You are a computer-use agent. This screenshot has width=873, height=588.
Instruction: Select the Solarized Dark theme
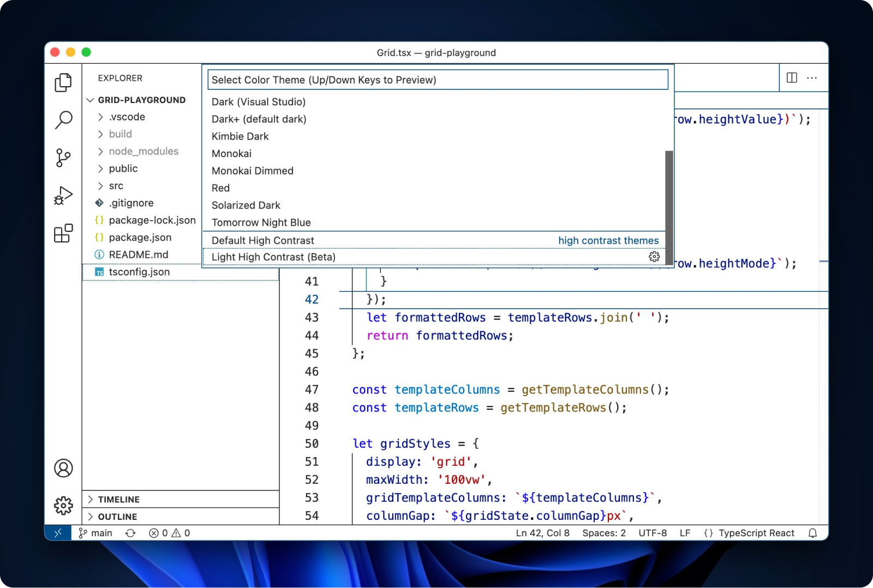tap(434, 205)
